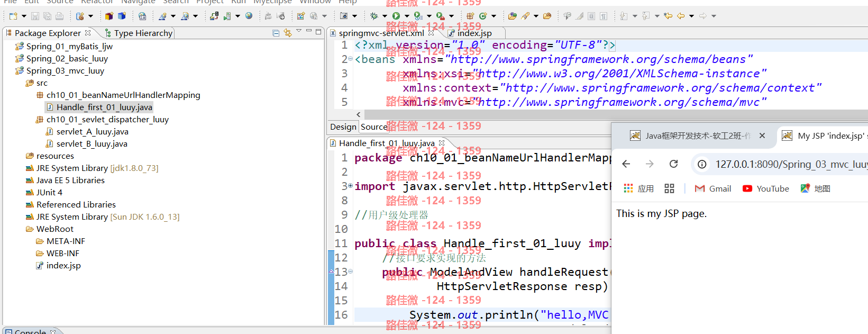Screen dimensions: 868x334
Task: Click the Open Type icon
Action: (x=512, y=16)
